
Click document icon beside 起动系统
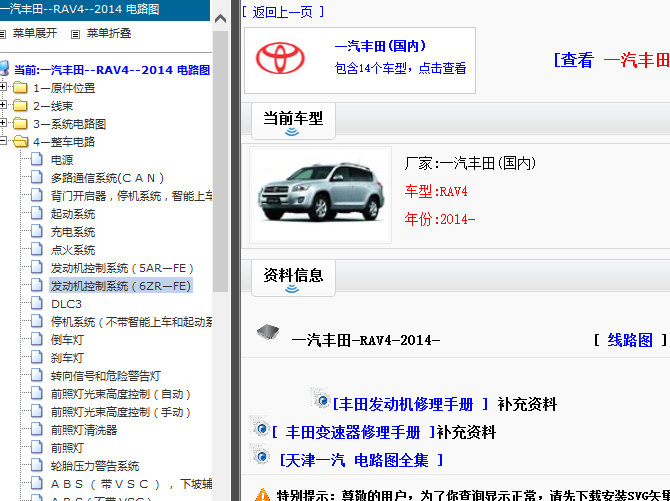coord(37,213)
